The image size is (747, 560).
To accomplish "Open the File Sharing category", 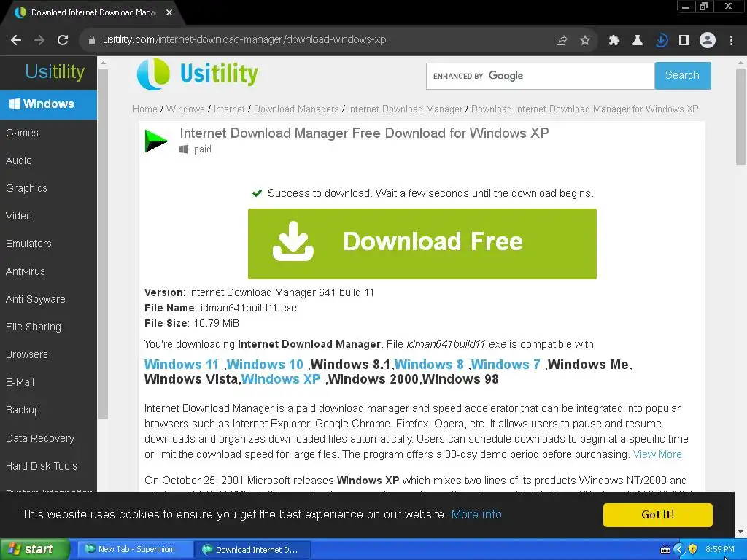I will [34, 327].
